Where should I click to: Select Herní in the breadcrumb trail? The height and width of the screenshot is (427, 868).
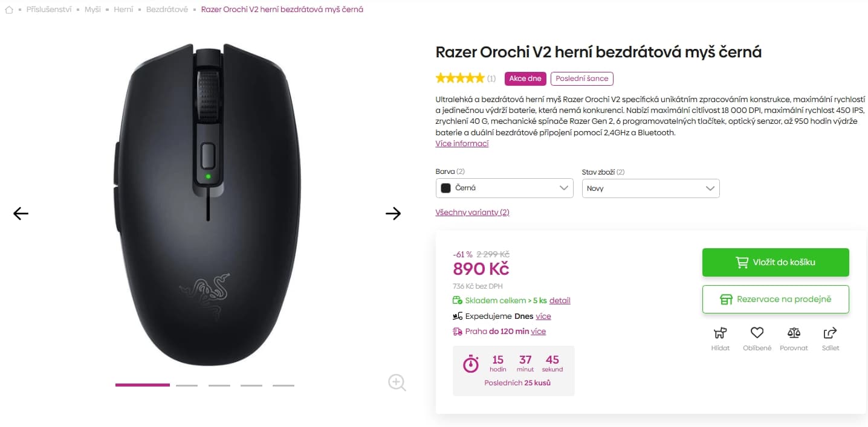(123, 9)
